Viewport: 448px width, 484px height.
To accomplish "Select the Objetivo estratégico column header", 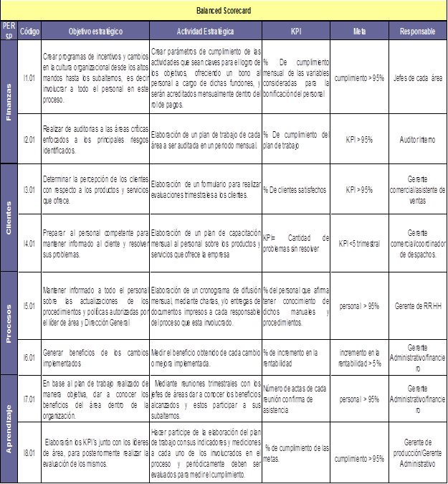I will pos(95,32).
